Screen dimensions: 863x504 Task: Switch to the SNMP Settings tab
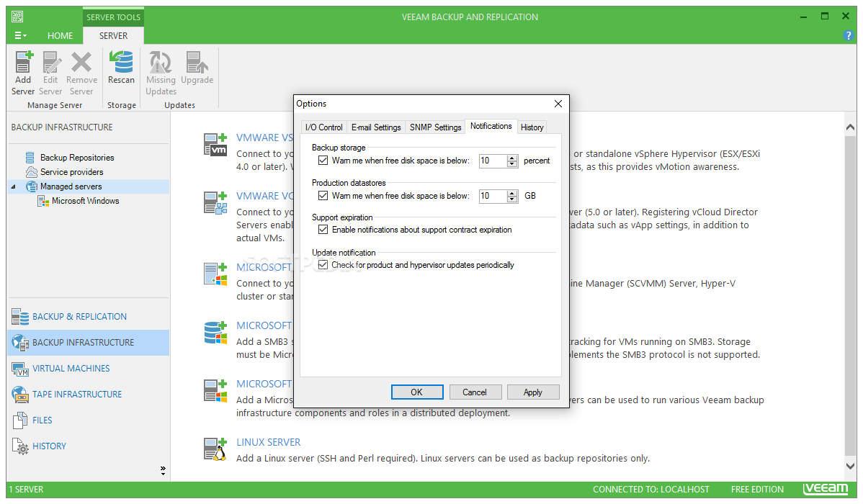coord(435,127)
